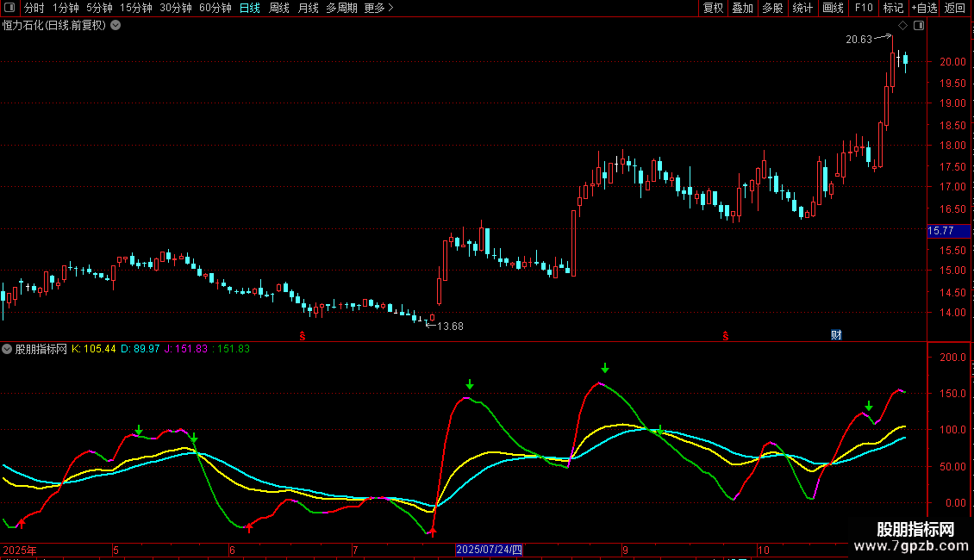Add stock via +自选 button
This screenshot has height=560, width=974.
[x=924, y=8]
